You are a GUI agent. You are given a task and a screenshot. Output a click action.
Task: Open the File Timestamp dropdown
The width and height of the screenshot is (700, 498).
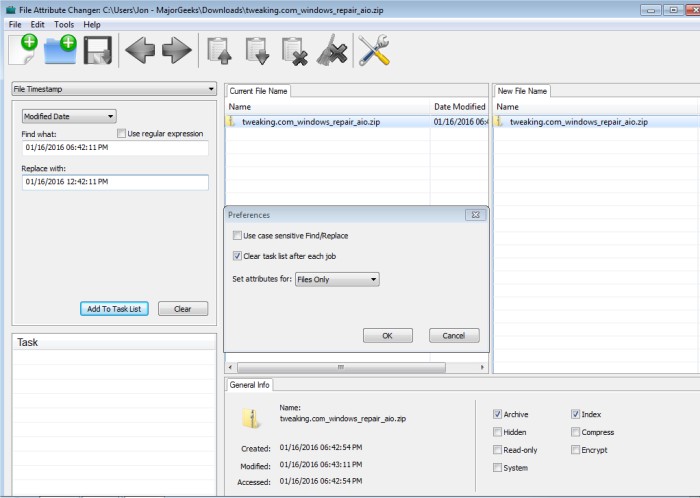pos(114,89)
